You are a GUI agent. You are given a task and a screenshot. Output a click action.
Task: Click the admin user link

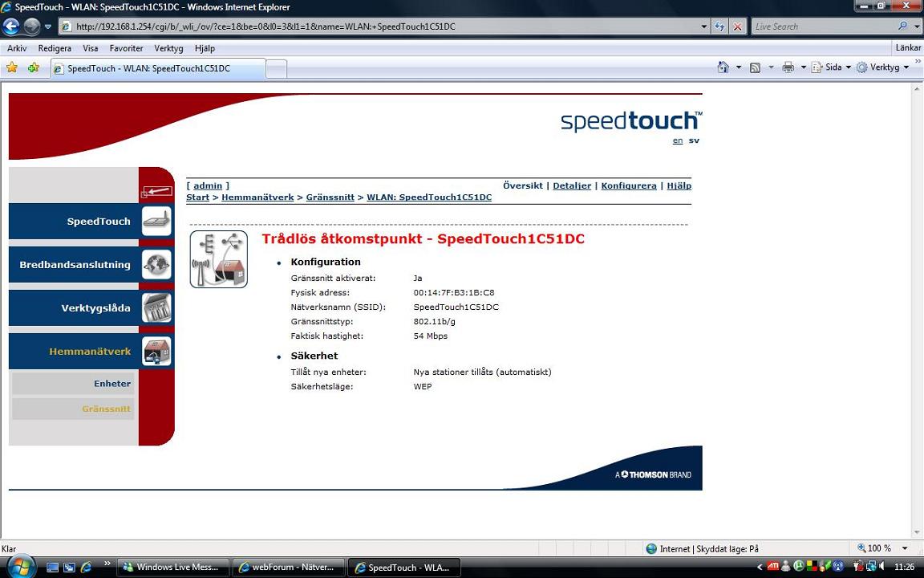coord(208,185)
